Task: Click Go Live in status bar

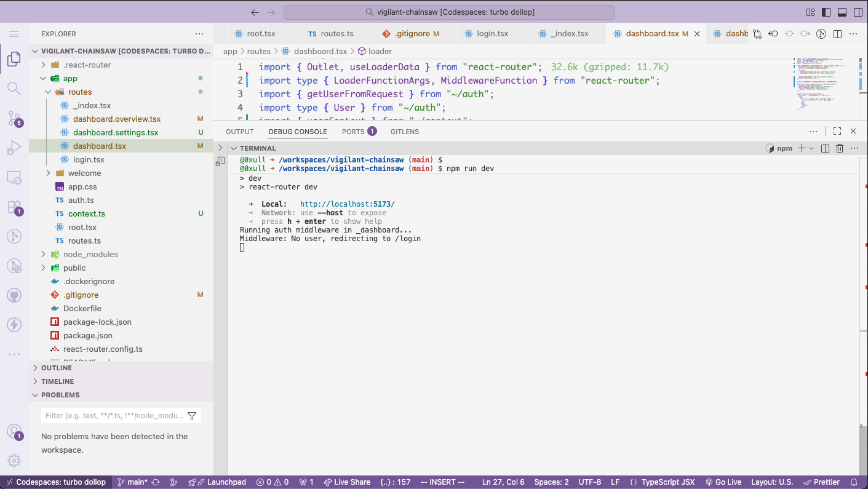Action: point(723,482)
